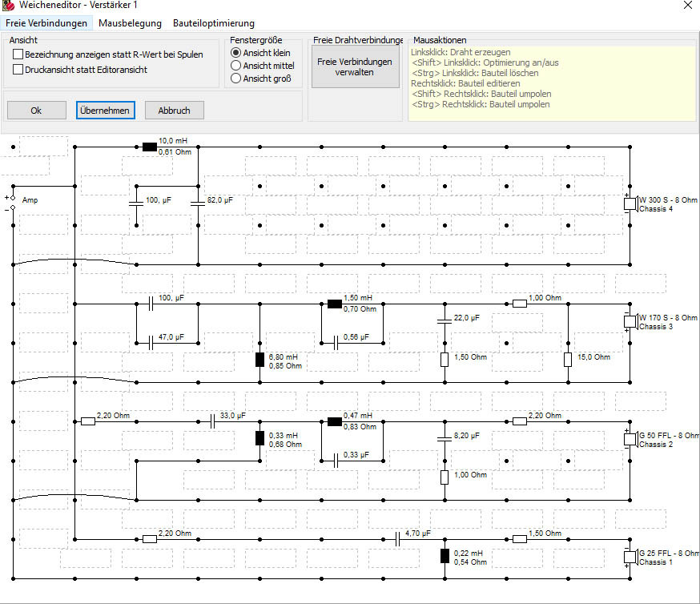Click the 1,50 Ohm resistor below 22,0 µF
700x604 pixels.
[x=445, y=360]
